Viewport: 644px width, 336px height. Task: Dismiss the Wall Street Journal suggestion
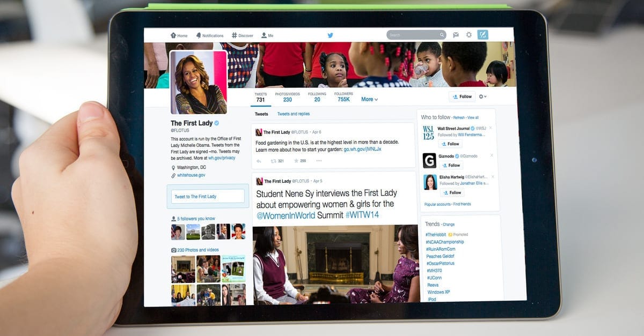490,128
